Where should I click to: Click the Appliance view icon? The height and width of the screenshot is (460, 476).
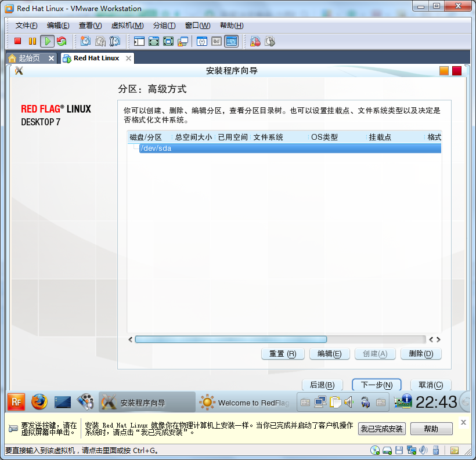point(217,41)
